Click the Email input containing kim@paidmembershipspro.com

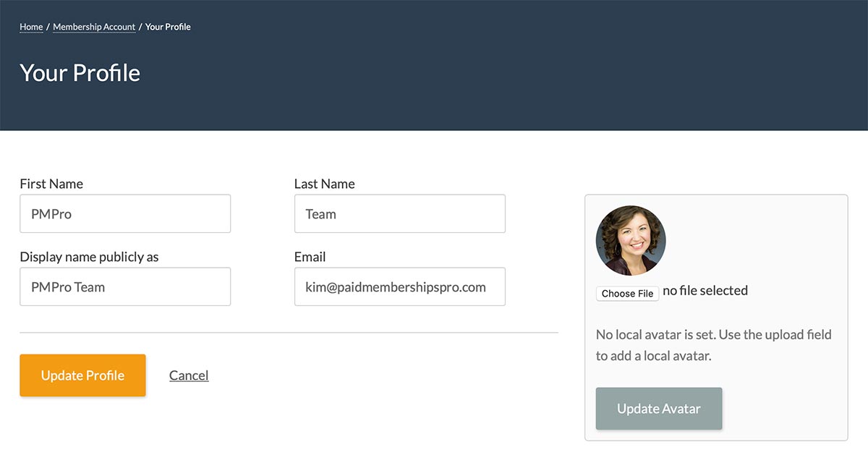click(x=399, y=286)
